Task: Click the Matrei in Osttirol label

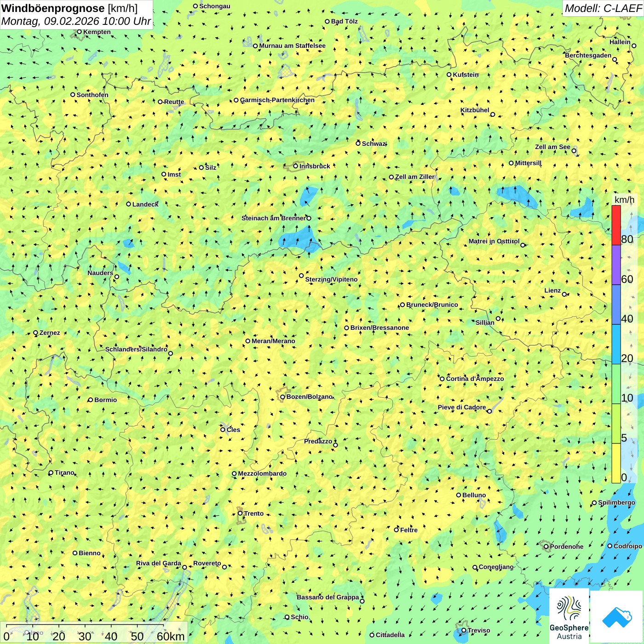Action: click(x=494, y=241)
